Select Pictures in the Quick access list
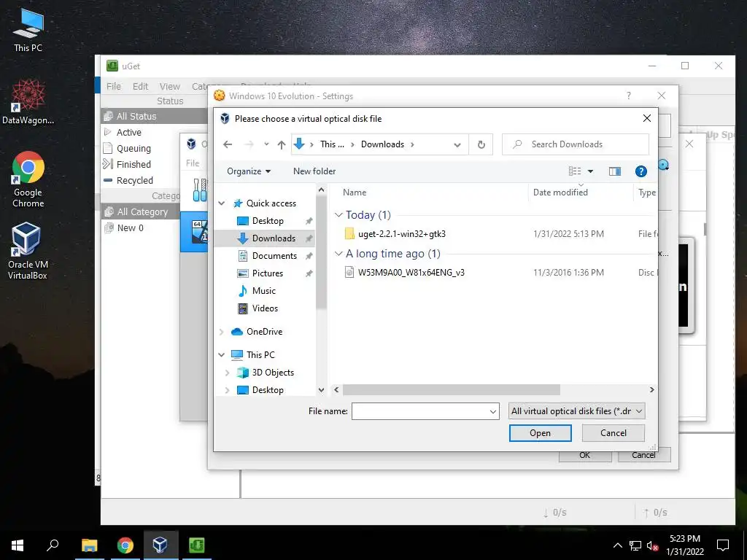Image resolution: width=747 pixels, height=560 pixels. pyautogui.click(x=267, y=273)
